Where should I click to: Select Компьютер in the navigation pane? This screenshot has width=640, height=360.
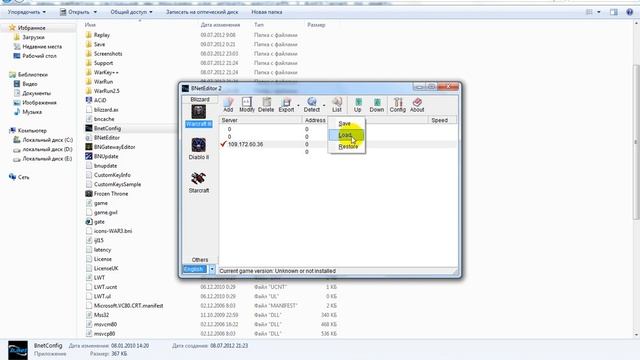coord(32,131)
